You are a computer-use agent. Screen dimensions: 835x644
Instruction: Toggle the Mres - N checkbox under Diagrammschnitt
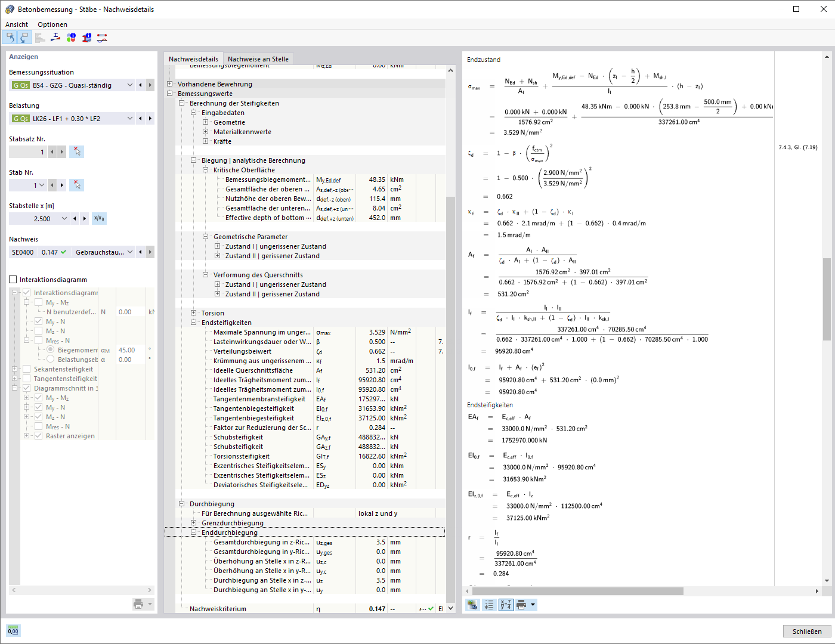click(x=38, y=426)
